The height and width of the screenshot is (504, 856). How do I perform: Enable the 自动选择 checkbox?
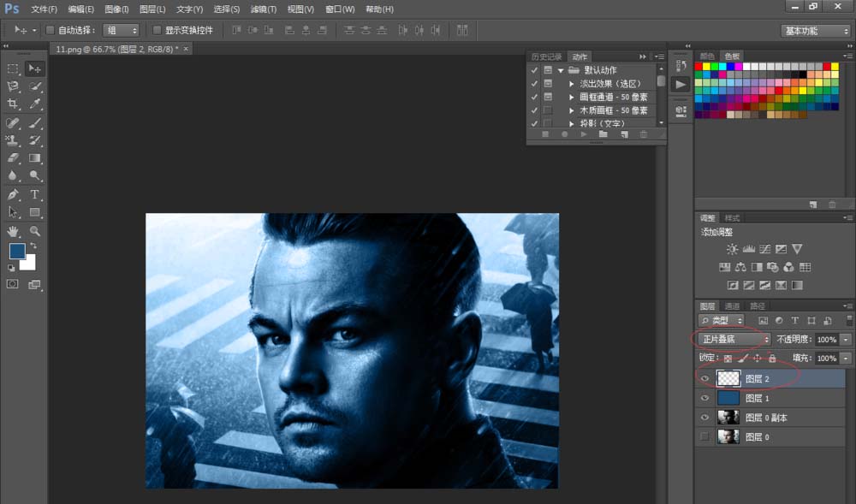point(50,30)
